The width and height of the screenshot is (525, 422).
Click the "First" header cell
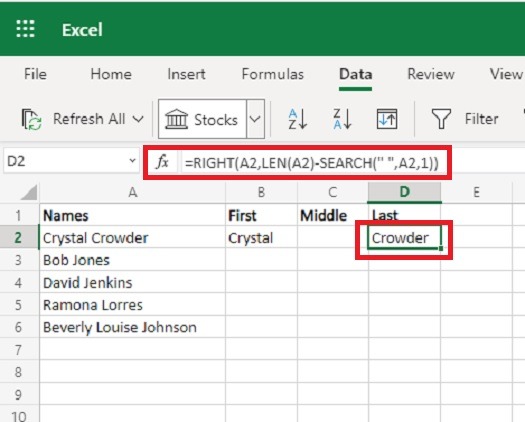click(261, 215)
